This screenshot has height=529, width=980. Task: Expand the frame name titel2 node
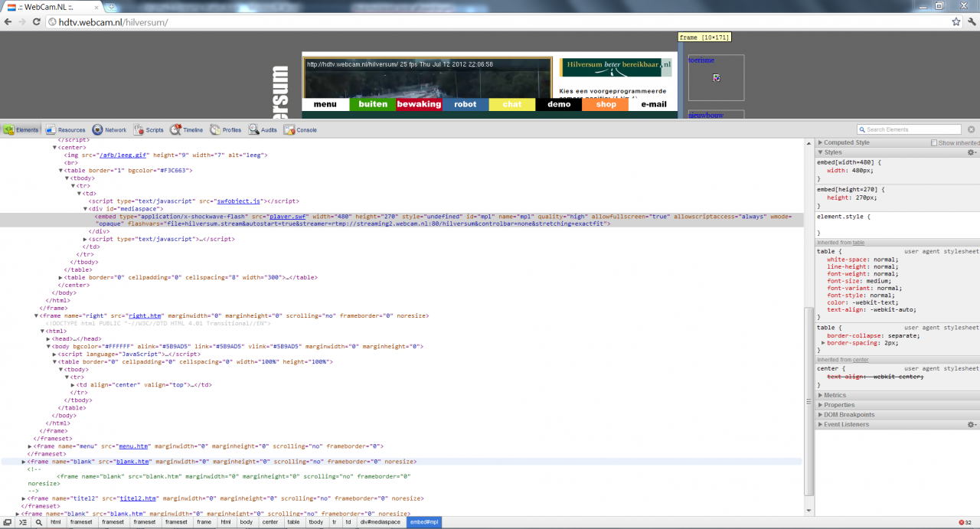coord(24,498)
